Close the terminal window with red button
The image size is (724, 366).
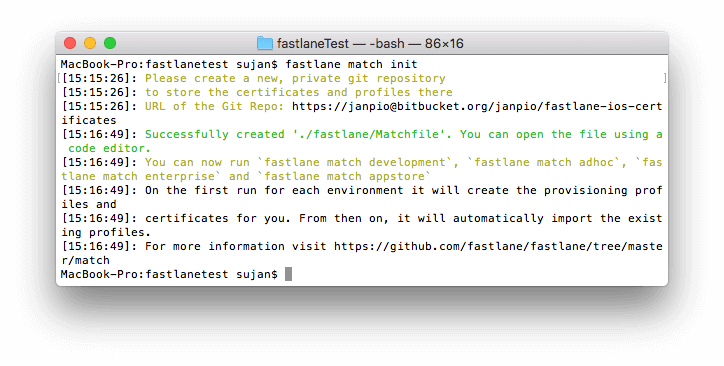tap(70, 43)
